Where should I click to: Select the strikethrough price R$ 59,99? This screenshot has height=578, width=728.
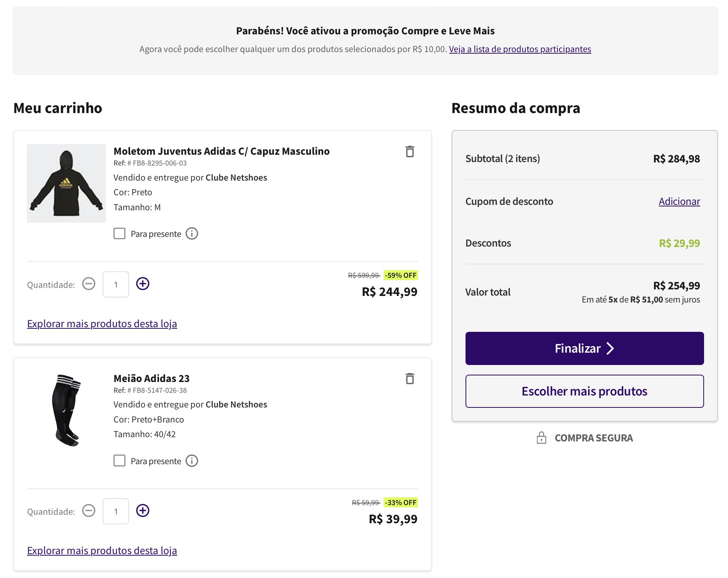point(366,503)
